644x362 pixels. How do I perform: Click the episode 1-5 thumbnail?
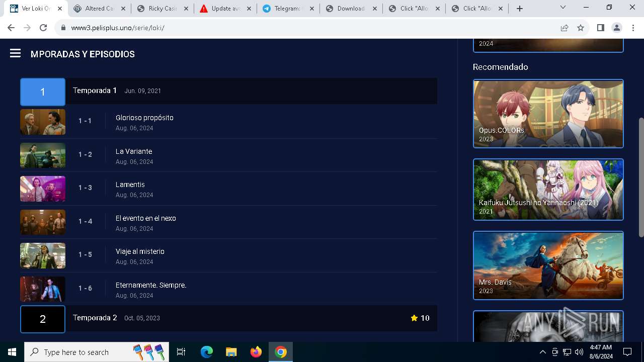click(43, 255)
